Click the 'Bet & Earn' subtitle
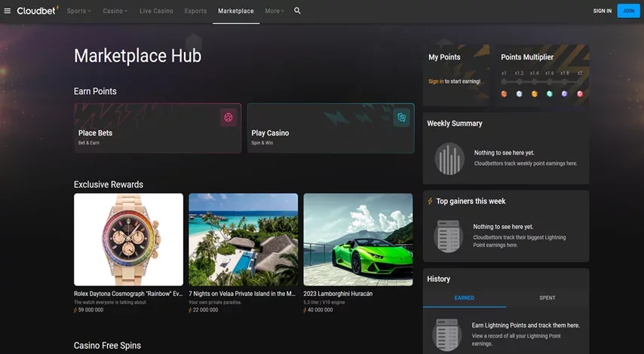 89,143
